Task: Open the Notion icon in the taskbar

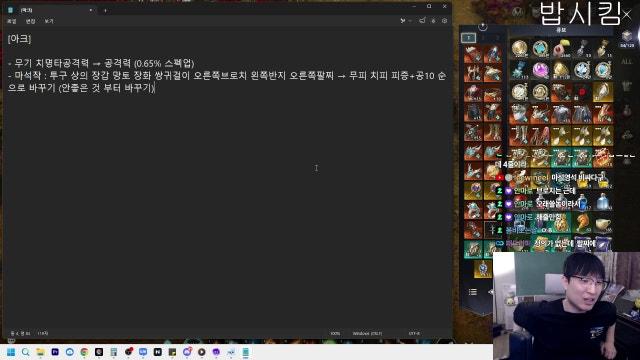Action: pyautogui.click(x=158, y=352)
